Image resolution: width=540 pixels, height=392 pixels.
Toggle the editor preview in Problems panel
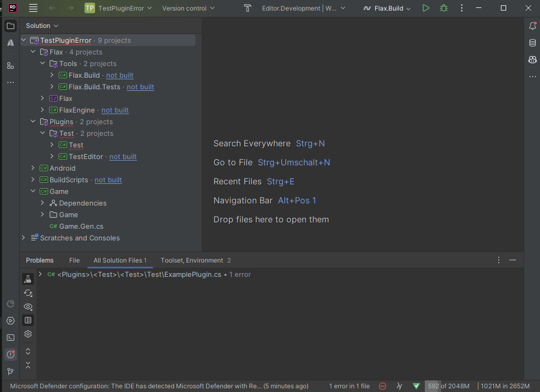tap(27, 320)
